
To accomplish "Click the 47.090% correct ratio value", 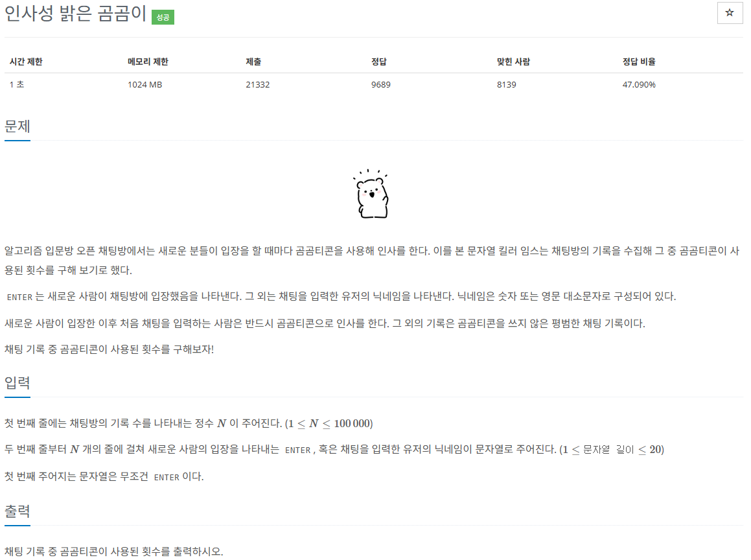I will [639, 85].
